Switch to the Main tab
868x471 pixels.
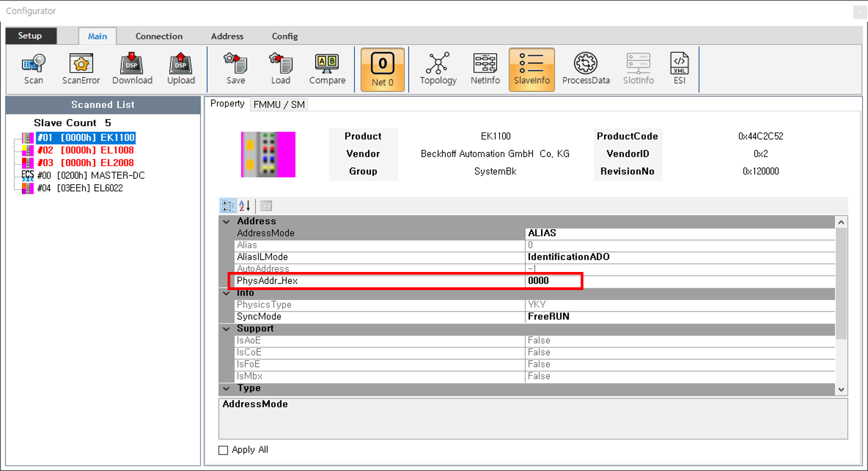click(x=98, y=36)
